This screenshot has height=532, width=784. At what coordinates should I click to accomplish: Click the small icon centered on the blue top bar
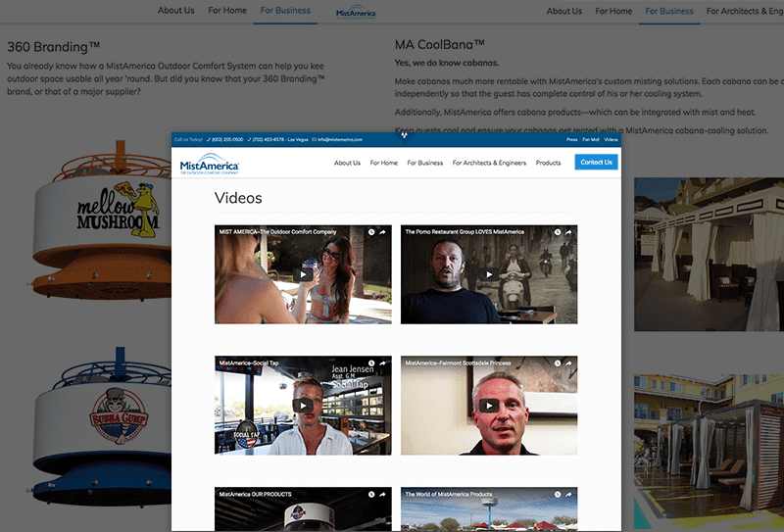[404, 135]
